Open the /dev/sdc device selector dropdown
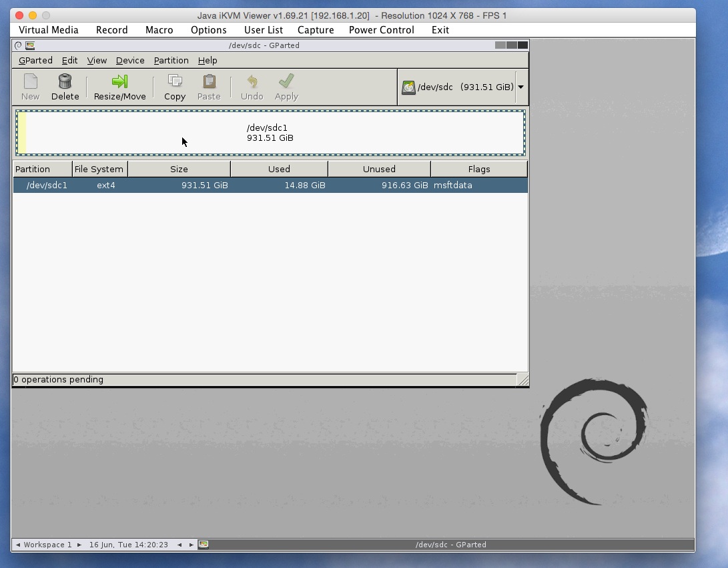 click(520, 87)
